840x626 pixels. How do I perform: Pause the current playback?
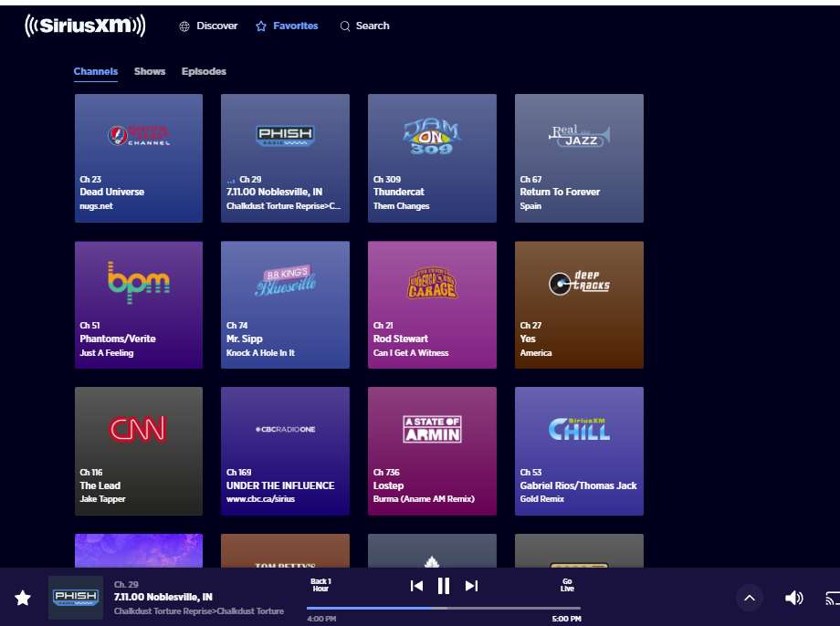[x=444, y=586]
